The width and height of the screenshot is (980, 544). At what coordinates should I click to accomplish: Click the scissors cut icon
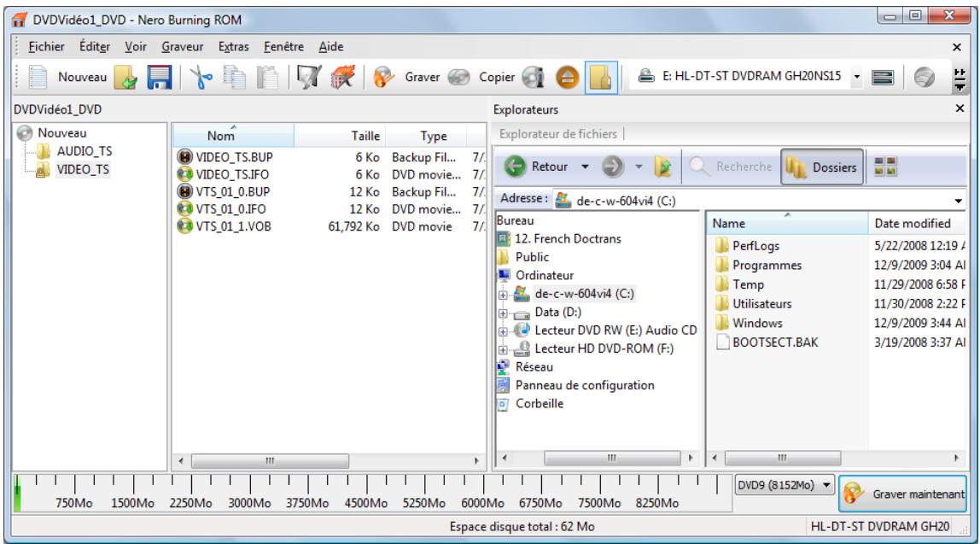click(201, 78)
